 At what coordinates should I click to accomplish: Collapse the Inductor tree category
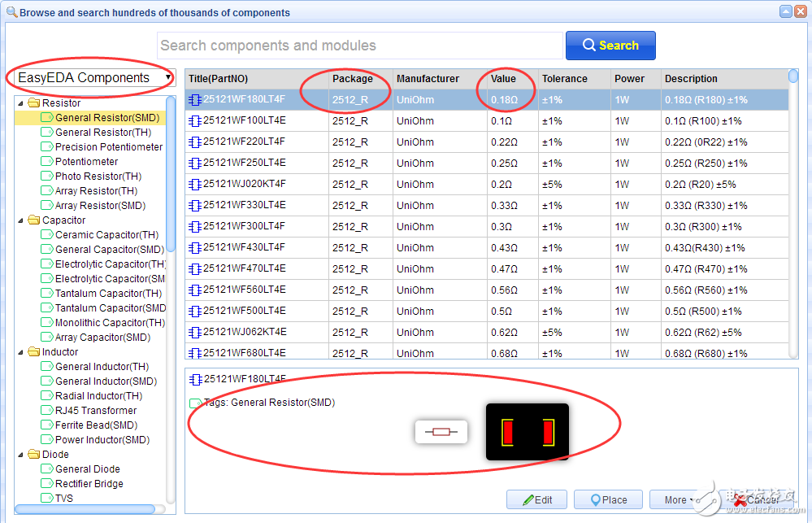tap(21, 352)
